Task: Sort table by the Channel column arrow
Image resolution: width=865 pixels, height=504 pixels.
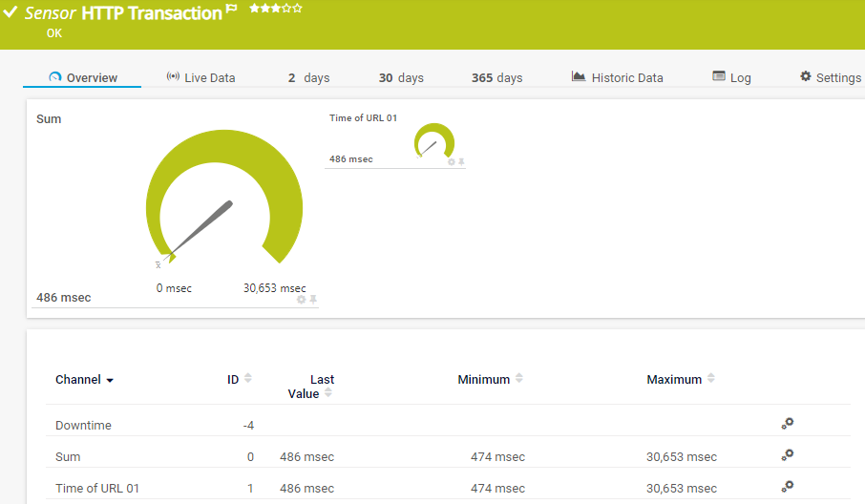Action: click(110, 381)
